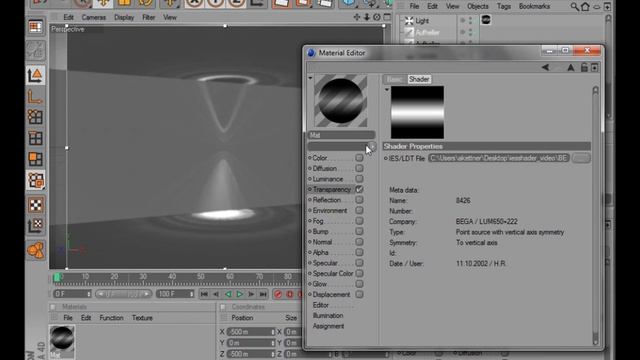Open the Cameras menu in viewport
Viewport: 640px width, 360px height.
[93, 18]
